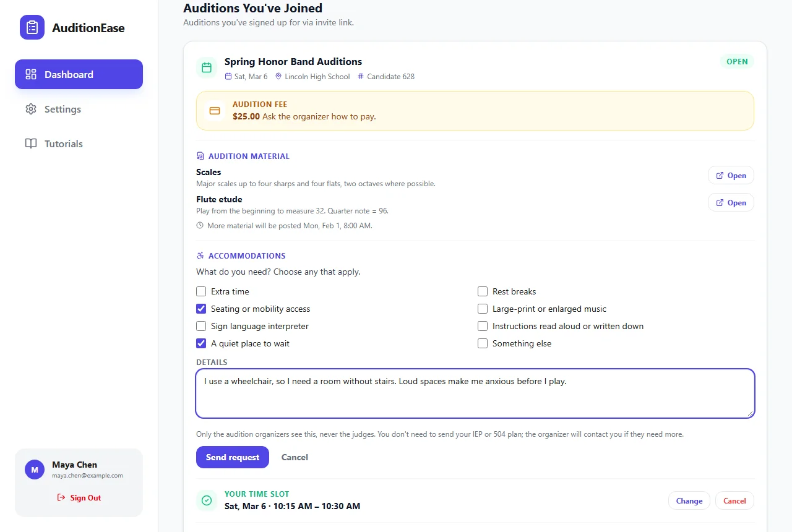Click the green calendar icon beside Spring Honor Band

(207, 67)
